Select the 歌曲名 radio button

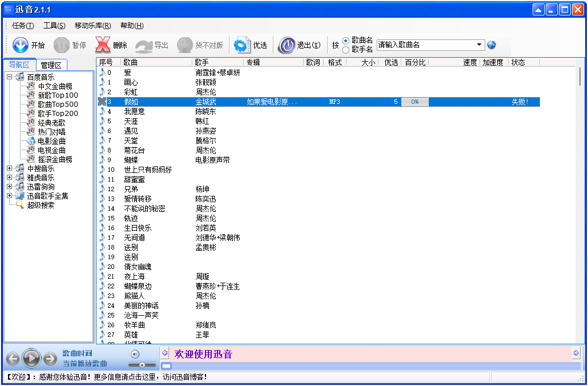tap(346, 41)
